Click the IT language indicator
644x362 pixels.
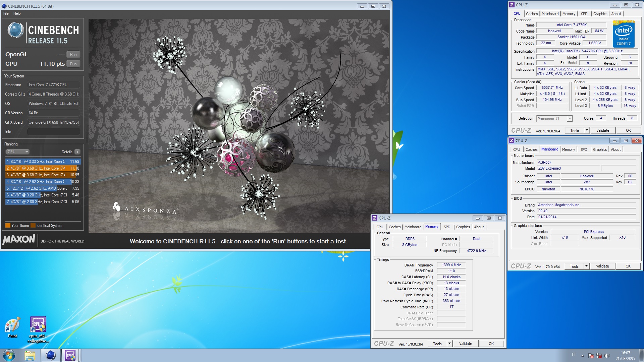574,355
